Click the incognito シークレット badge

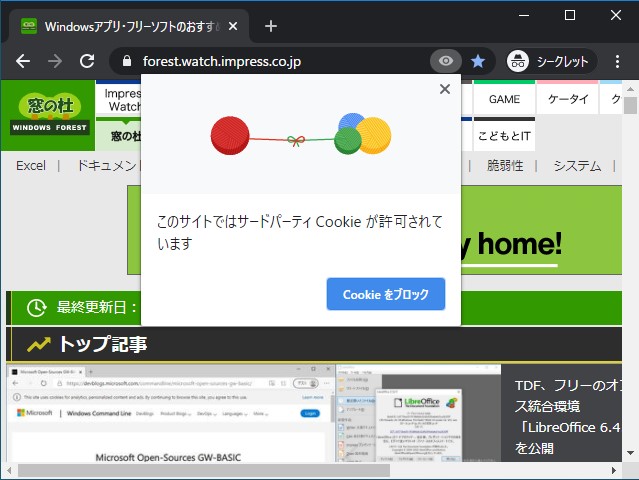(552, 61)
